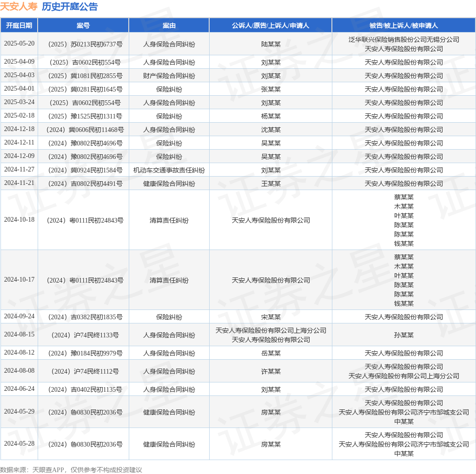Select the date 2024-10-18
Screen dimensions: 476x474
tap(19, 220)
